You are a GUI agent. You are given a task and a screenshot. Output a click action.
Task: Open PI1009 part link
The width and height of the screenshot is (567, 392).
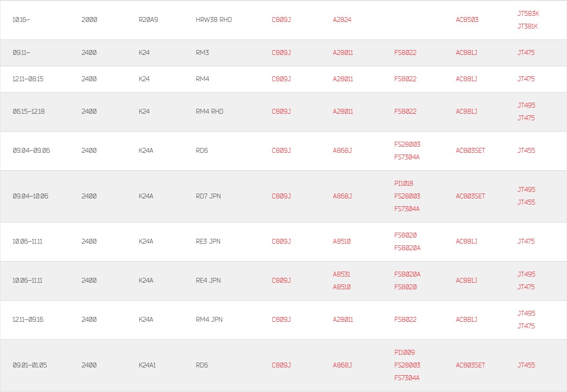click(404, 352)
